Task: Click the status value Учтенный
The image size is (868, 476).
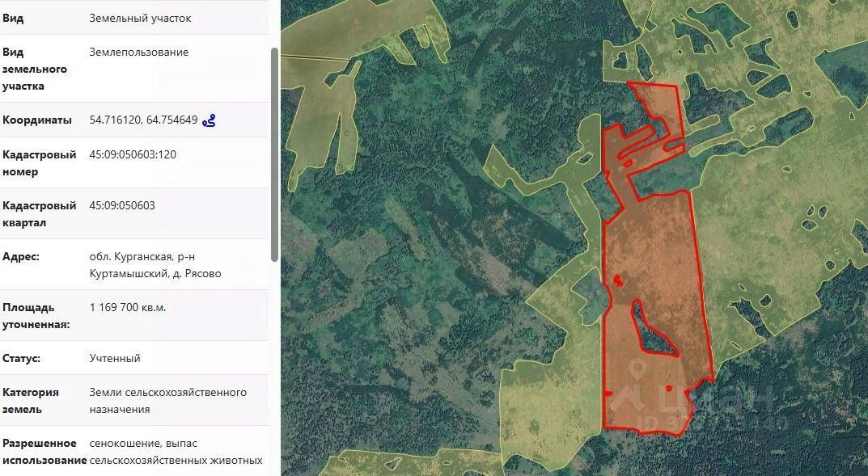Action: coord(115,358)
